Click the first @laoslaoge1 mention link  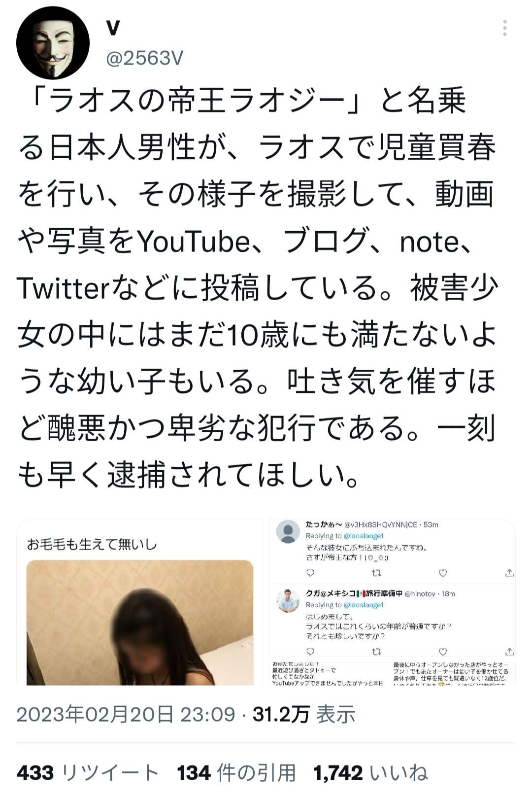point(363,536)
